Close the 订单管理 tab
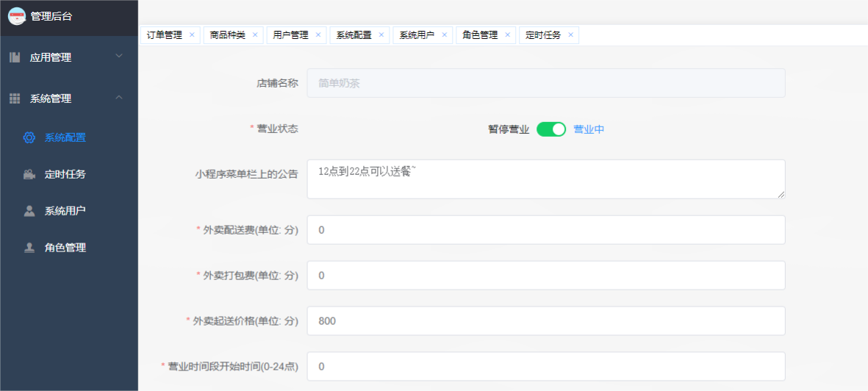868x391 pixels. pos(192,35)
